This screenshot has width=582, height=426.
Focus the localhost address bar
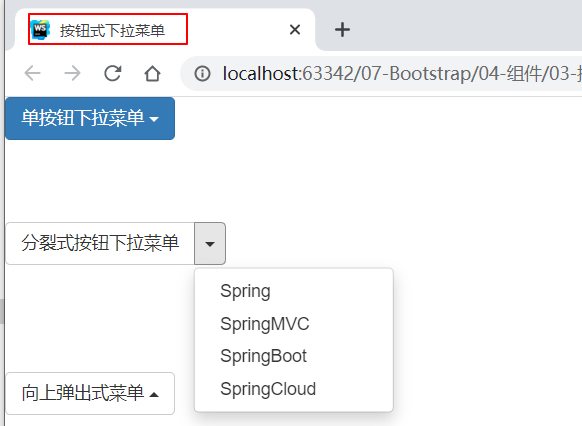(x=381, y=73)
